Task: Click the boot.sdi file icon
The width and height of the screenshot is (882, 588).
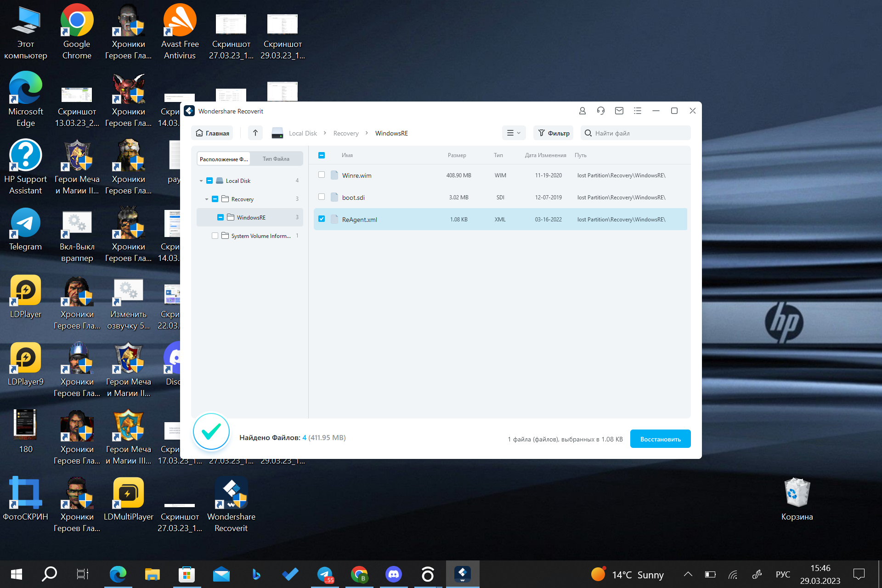Action: pos(334,197)
